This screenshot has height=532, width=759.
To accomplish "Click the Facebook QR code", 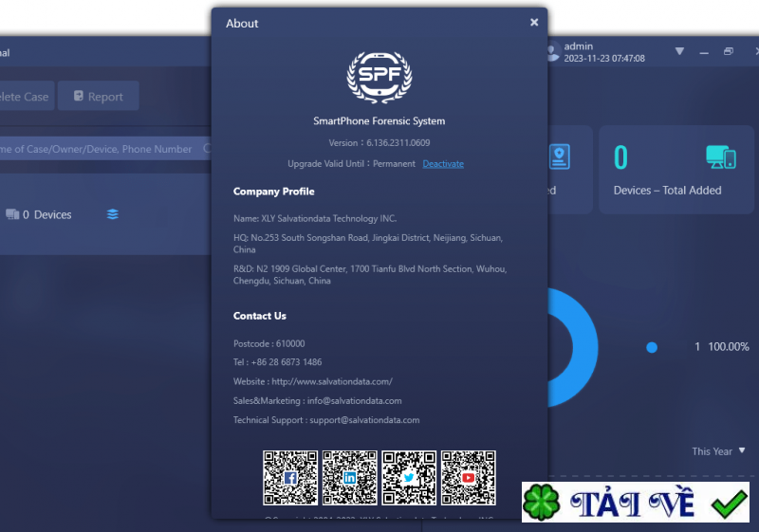I will click(x=290, y=478).
